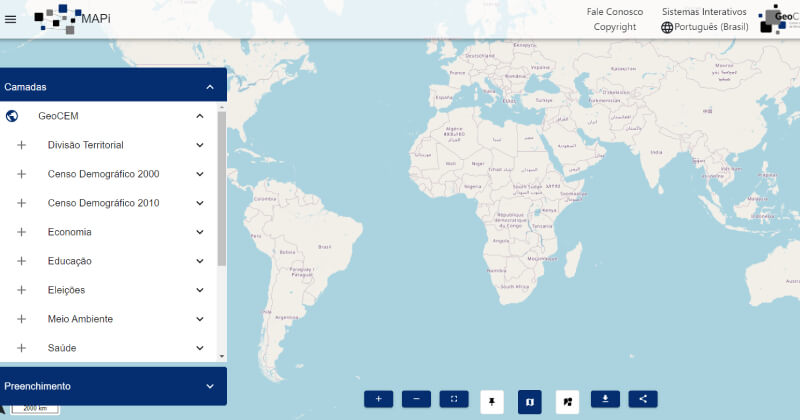Click the Sistemas Interativos link
Image resolution: width=800 pixels, height=420 pixels.
tap(704, 12)
